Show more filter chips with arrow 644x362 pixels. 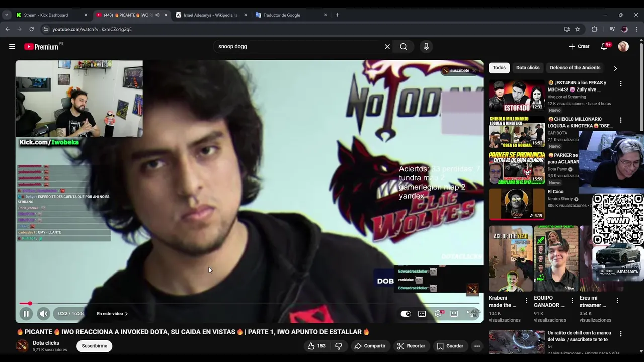[615, 68]
